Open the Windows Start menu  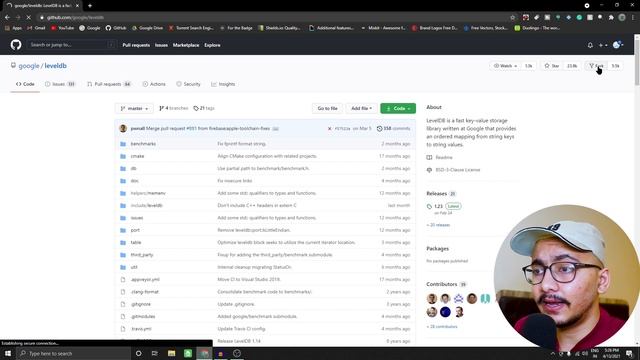pos(8,353)
